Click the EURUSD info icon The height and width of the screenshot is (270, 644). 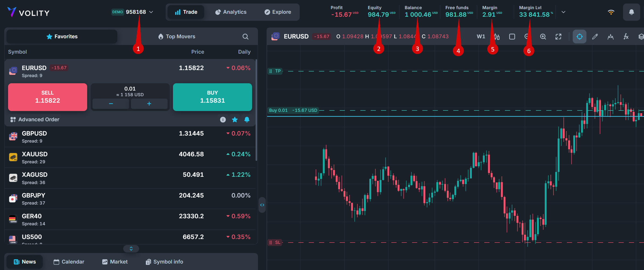[223, 120]
